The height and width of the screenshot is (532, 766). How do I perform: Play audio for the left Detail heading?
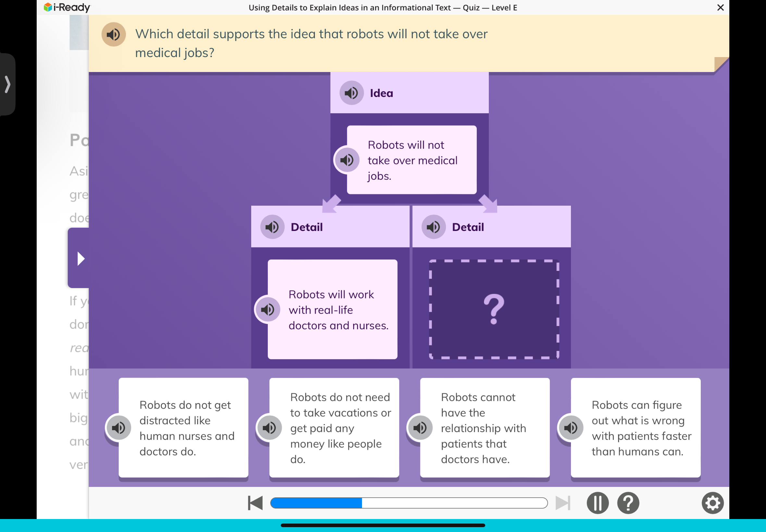272,227
